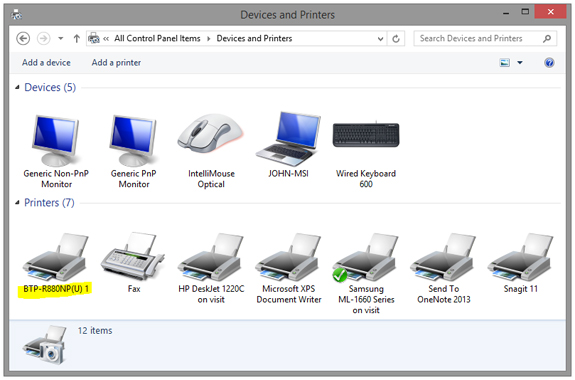The width and height of the screenshot is (575, 380).
Task: Open Help with the question mark icon
Action: (549, 63)
